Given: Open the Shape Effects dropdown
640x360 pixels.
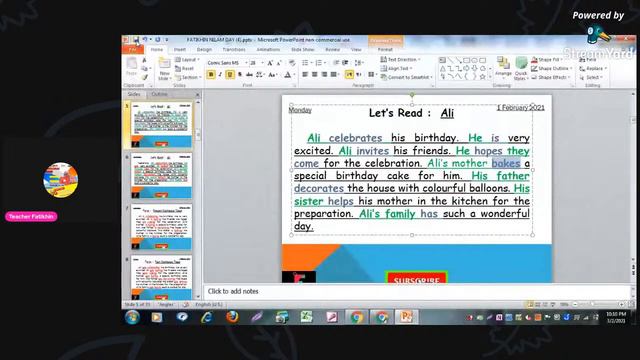Looking at the screenshot, I should [x=551, y=77].
